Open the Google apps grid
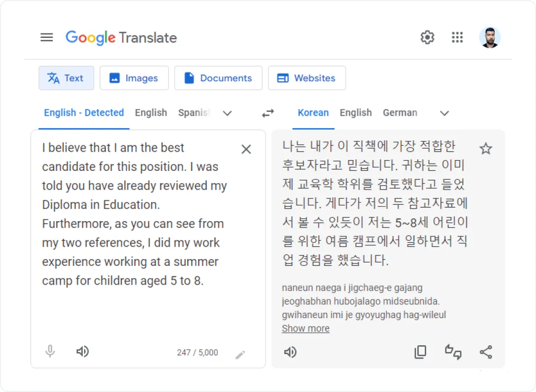Image resolution: width=536 pixels, height=392 pixels. pos(458,37)
